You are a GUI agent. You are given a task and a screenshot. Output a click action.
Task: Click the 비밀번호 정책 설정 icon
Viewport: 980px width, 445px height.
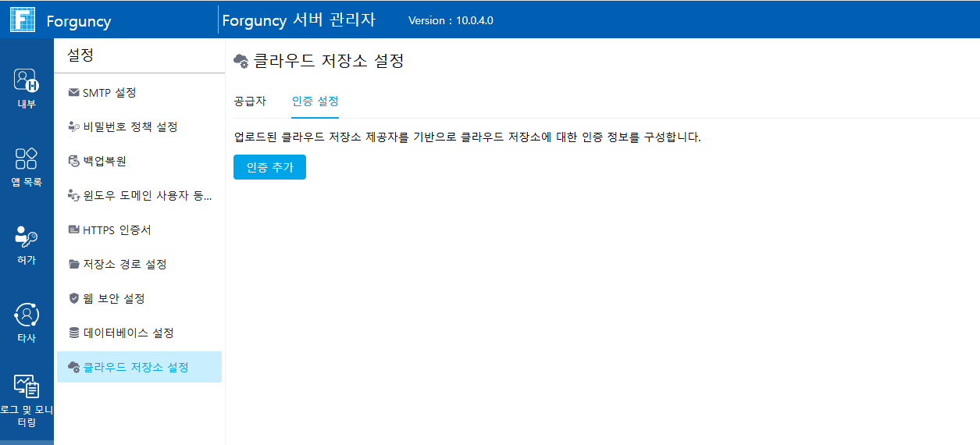pyautogui.click(x=73, y=126)
